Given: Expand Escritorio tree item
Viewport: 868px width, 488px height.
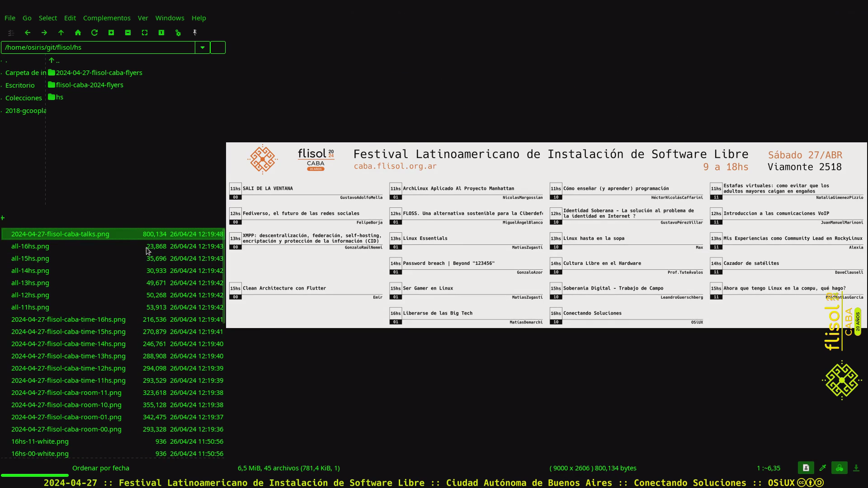Looking at the screenshot, I should click(1, 86).
